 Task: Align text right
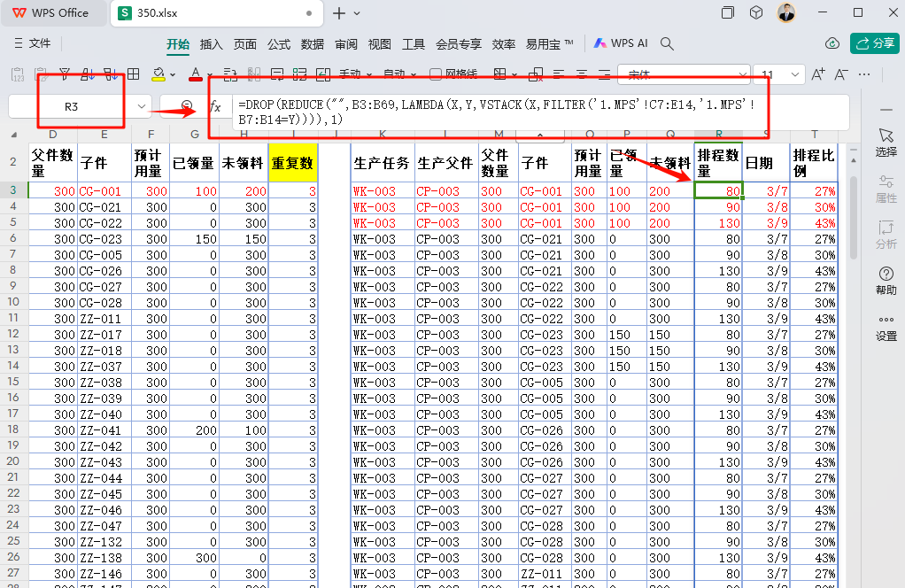(604, 74)
